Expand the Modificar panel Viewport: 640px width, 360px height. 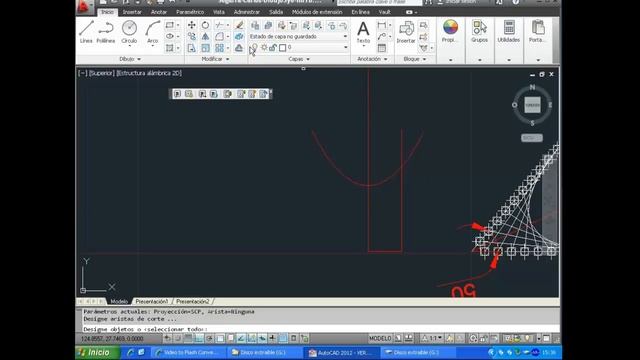click(x=215, y=59)
